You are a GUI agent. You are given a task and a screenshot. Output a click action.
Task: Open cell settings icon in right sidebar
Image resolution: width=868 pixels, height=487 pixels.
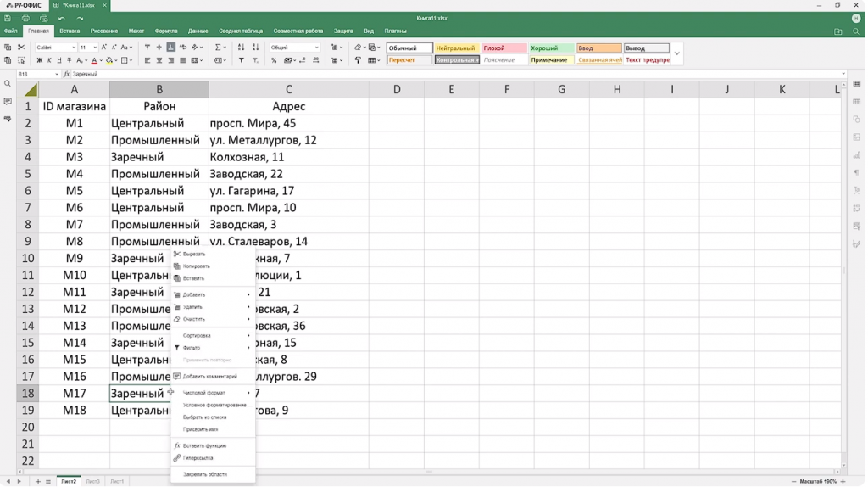click(x=856, y=84)
